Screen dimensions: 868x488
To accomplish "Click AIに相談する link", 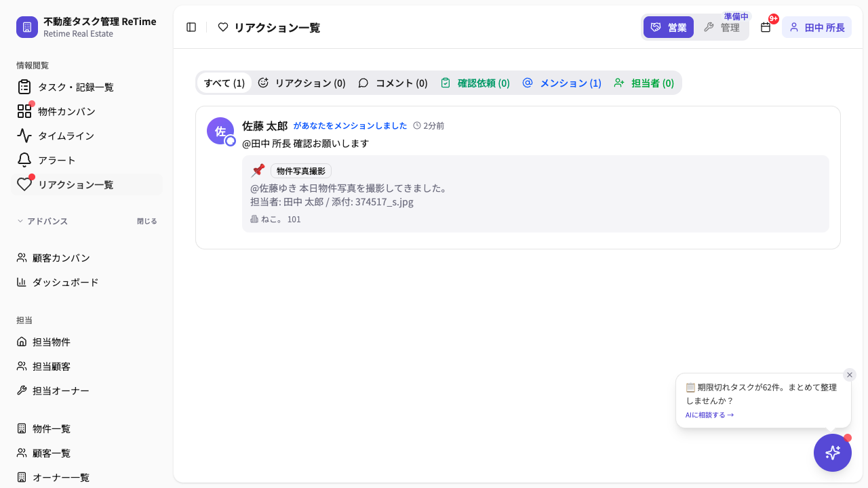I will tap(709, 415).
